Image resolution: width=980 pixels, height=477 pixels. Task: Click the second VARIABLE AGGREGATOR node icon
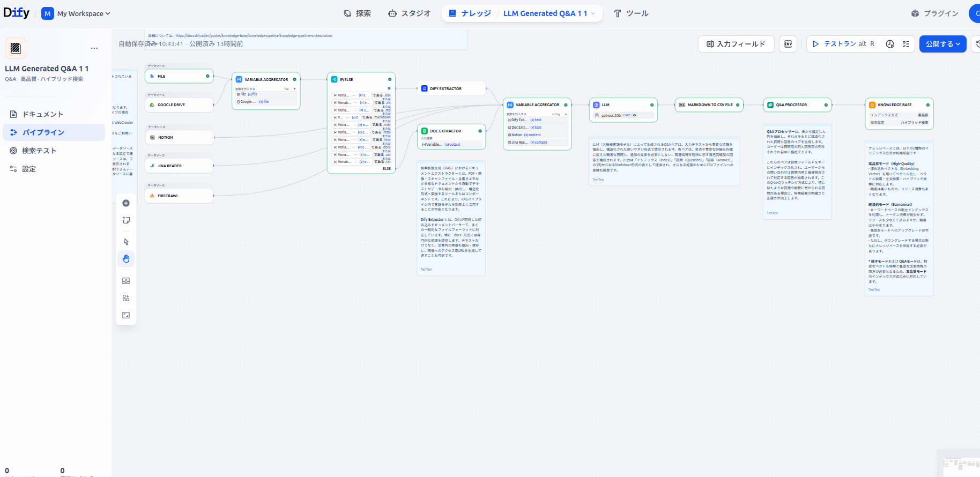(x=510, y=105)
